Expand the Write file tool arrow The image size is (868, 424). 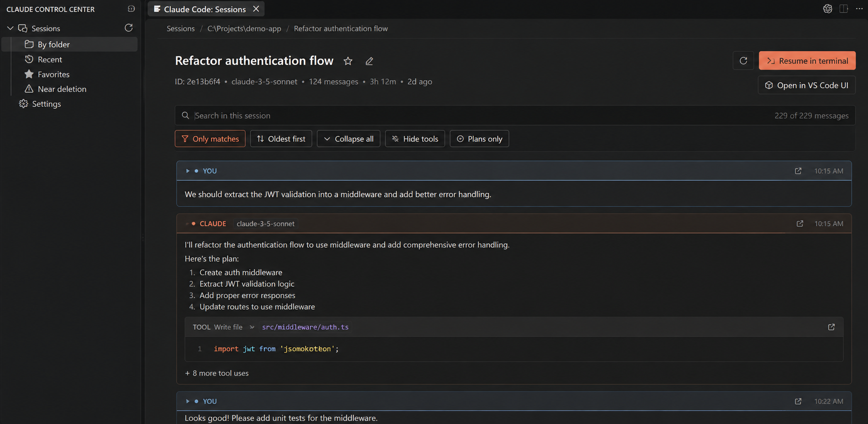(x=252, y=327)
